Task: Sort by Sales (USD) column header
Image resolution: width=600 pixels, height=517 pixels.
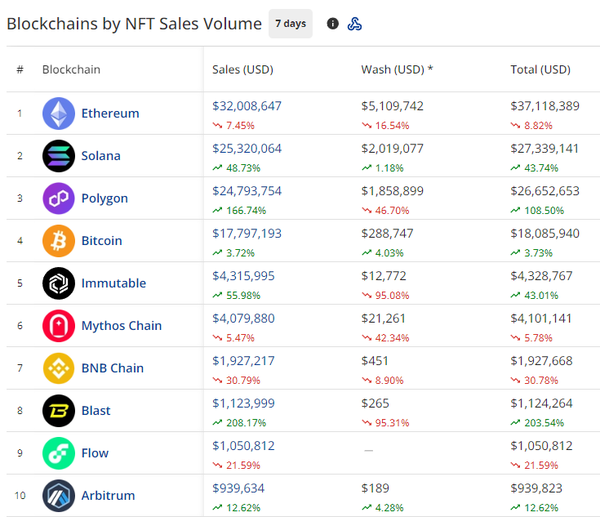Action: click(x=243, y=70)
